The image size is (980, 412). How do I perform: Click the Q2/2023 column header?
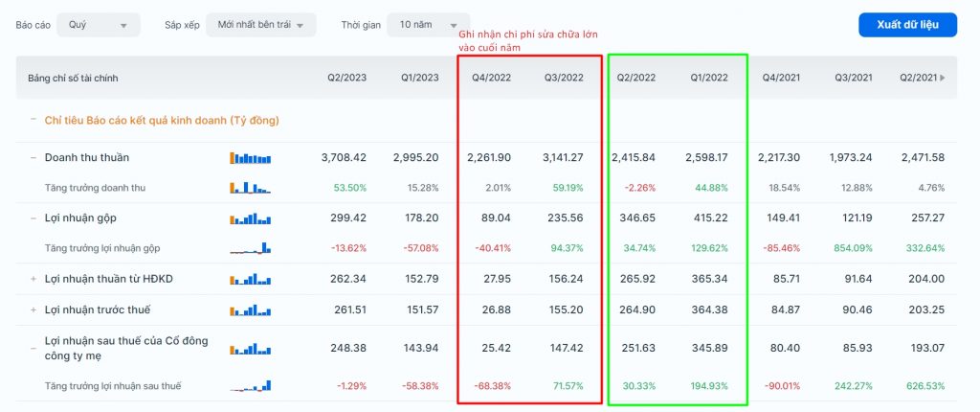346,77
